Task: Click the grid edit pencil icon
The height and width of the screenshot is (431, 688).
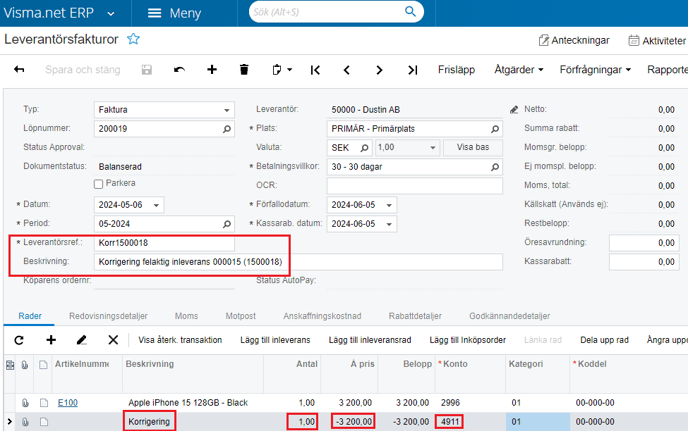Action: (x=82, y=340)
